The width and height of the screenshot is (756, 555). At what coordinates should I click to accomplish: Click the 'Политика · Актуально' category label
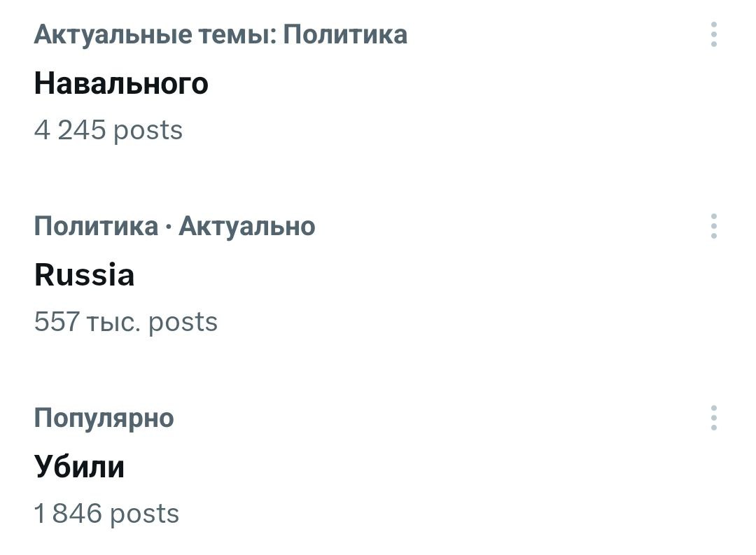[x=174, y=226]
